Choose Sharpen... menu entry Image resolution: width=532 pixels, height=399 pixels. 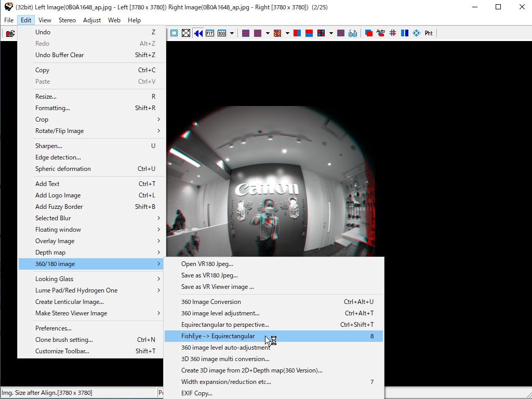tap(91, 146)
